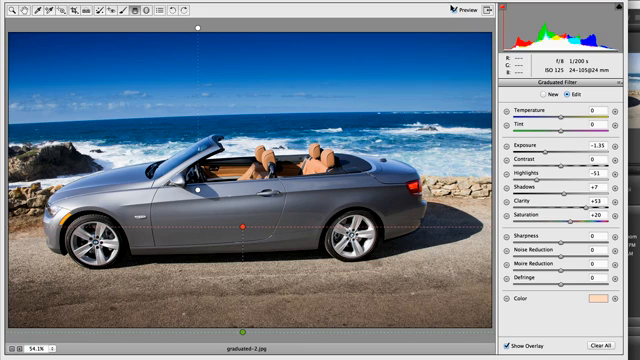Select the green gradient pin below image
Image resolution: width=640 pixels, height=360 pixels.
242,332
